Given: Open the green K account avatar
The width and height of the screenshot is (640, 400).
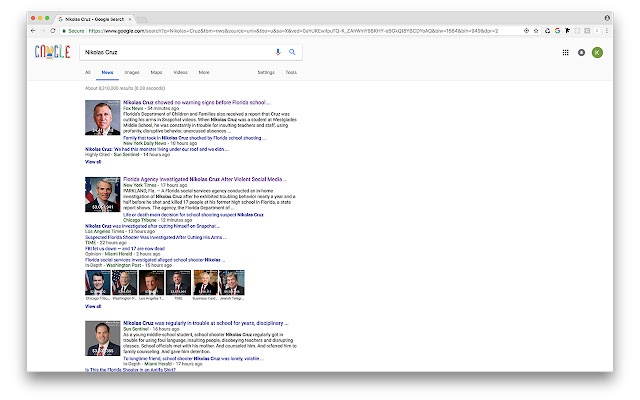Looking at the screenshot, I should pyautogui.click(x=597, y=52).
